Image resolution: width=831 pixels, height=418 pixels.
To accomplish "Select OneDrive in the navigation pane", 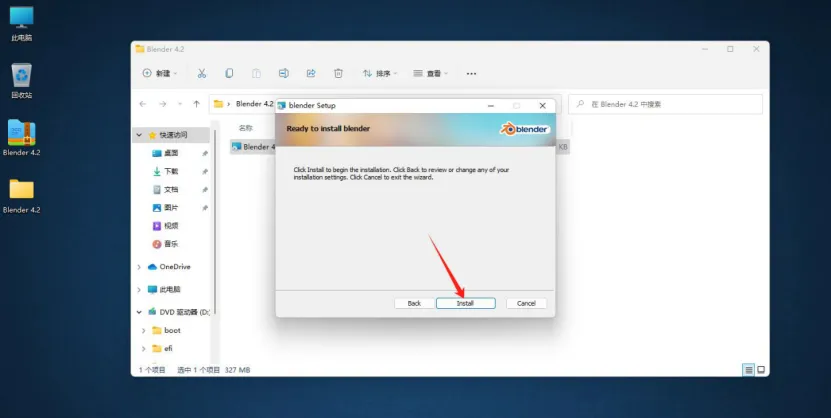I will click(x=174, y=266).
